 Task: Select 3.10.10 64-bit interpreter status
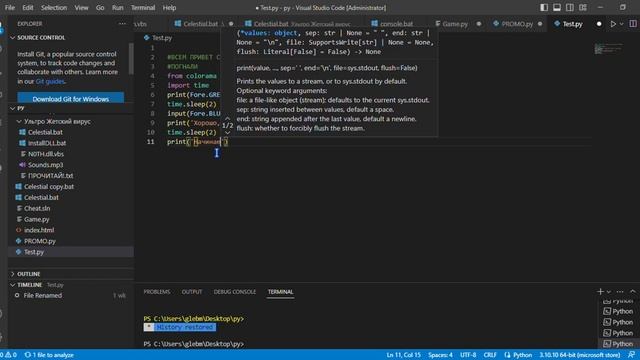coord(580,355)
